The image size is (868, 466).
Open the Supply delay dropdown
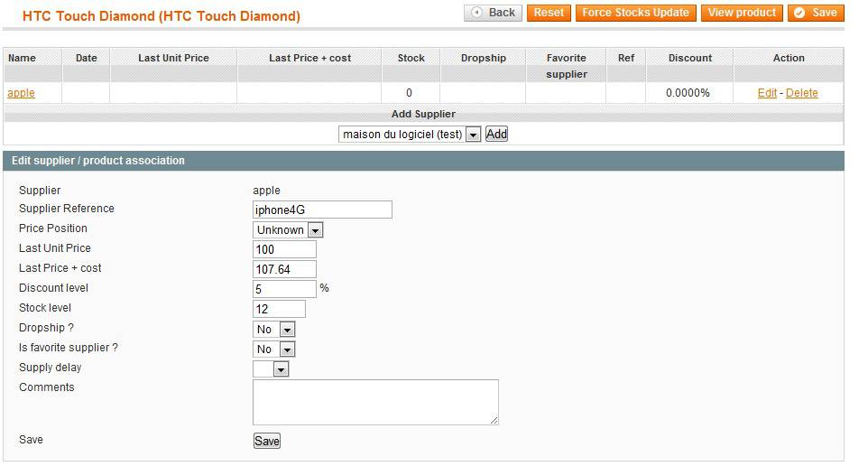tap(271, 369)
